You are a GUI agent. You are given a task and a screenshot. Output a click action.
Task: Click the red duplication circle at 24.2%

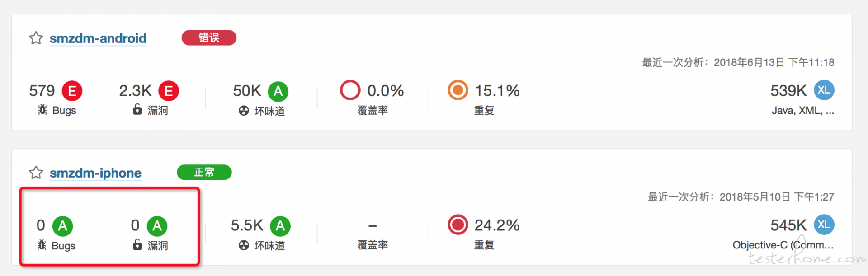point(458,225)
